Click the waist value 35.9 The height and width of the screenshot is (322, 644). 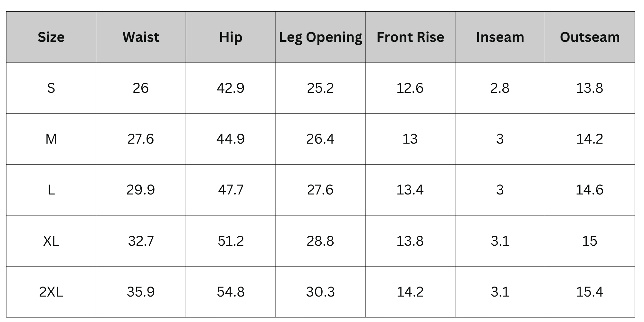point(141,292)
